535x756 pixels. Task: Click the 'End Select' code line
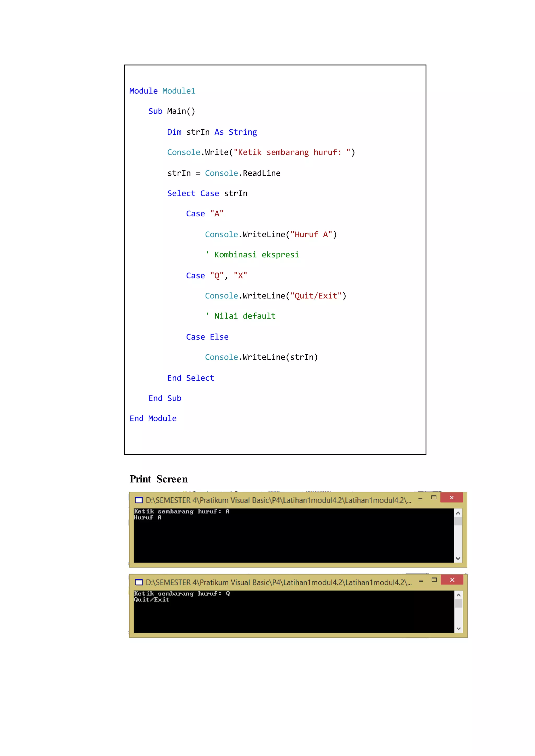(x=191, y=378)
